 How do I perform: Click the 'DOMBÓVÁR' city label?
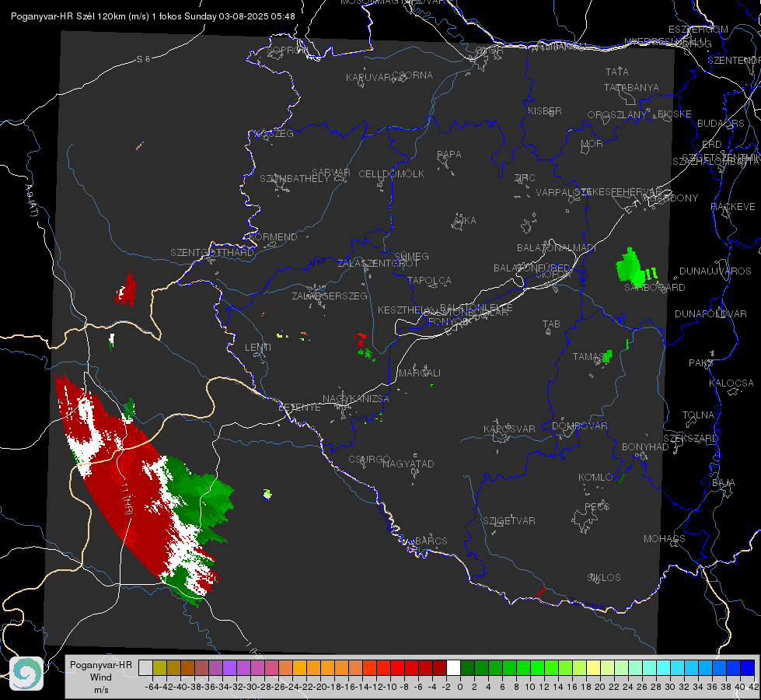click(x=579, y=426)
